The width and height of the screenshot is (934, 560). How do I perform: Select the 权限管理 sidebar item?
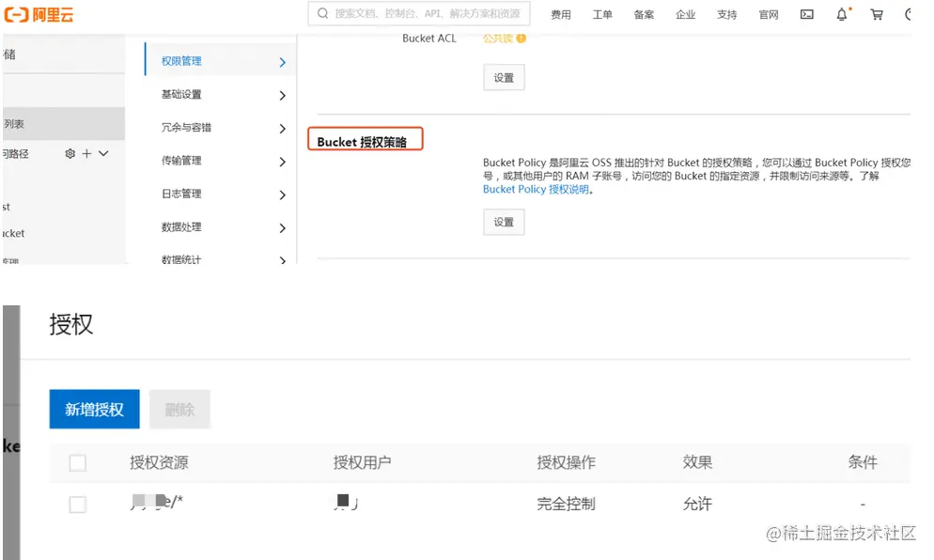[220, 61]
